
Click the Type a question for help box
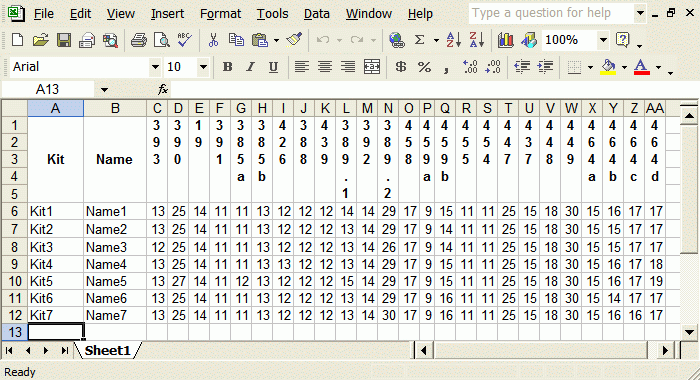click(x=551, y=13)
